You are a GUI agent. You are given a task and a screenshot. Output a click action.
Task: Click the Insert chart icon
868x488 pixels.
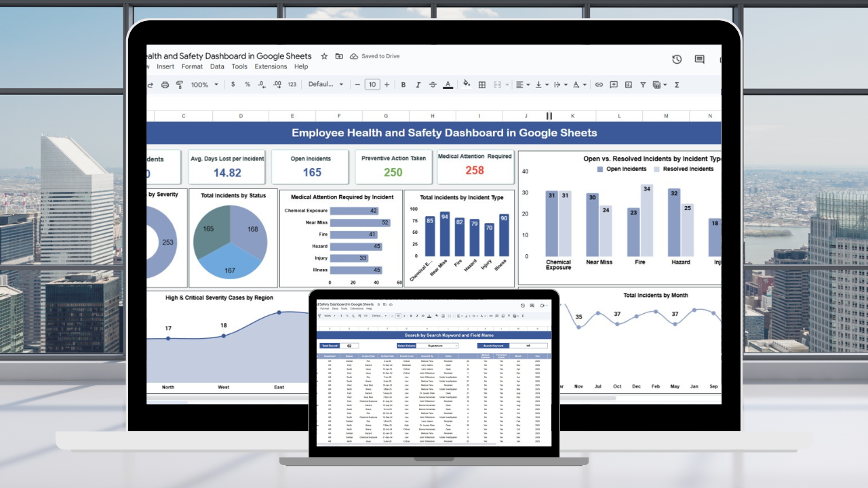pyautogui.click(x=628, y=85)
